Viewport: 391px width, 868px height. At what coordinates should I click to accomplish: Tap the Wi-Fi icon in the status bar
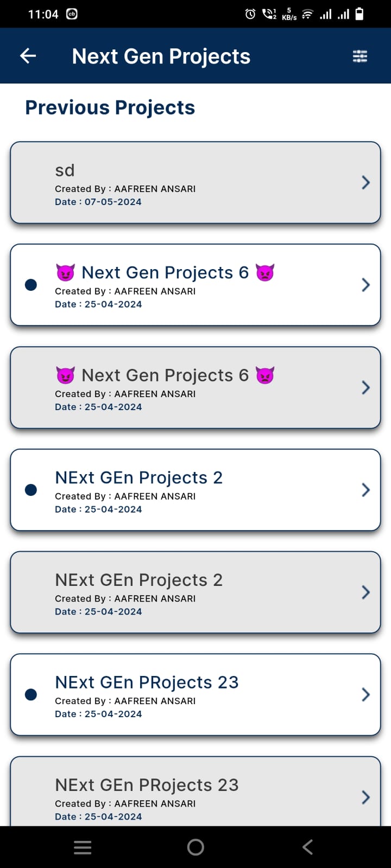tap(307, 14)
